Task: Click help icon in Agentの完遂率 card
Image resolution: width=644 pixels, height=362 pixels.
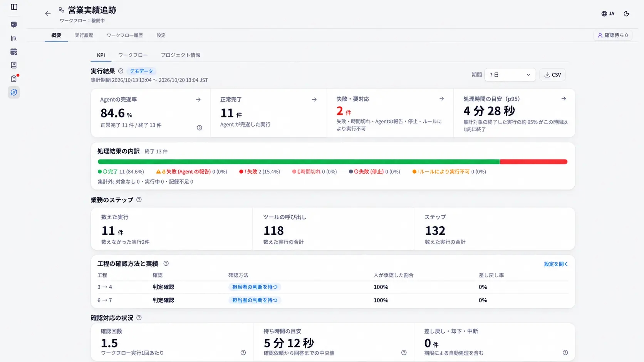Action: tap(200, 128)
